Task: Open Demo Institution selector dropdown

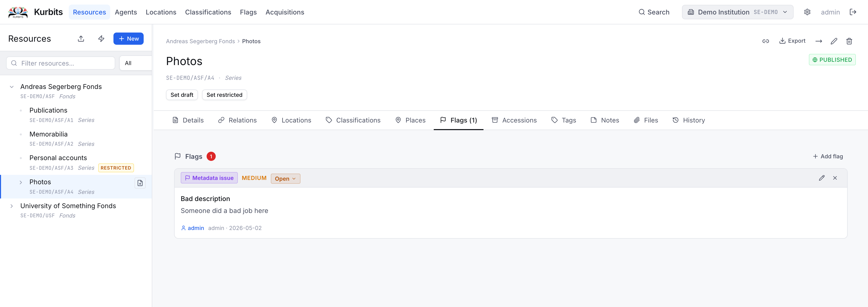Action: (737, 12)
